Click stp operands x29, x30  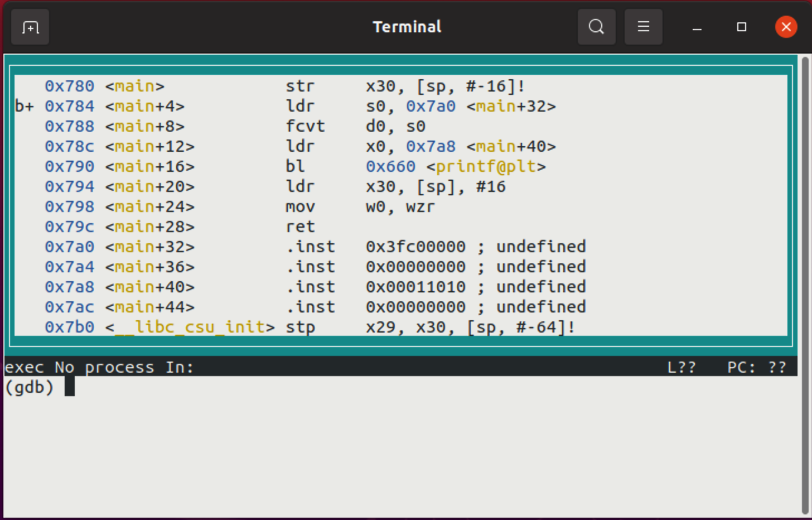(x=410, y=327)
